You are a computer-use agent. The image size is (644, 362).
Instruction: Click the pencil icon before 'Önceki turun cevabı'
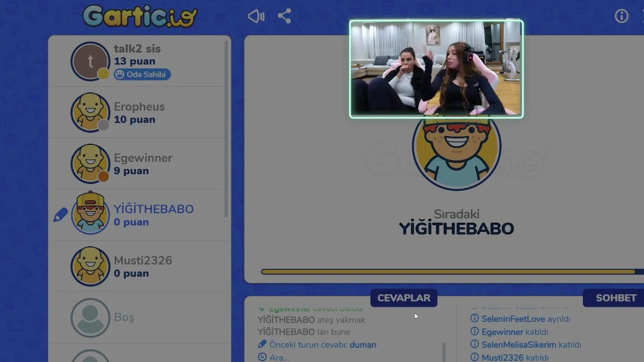click(x=262, y=344)
